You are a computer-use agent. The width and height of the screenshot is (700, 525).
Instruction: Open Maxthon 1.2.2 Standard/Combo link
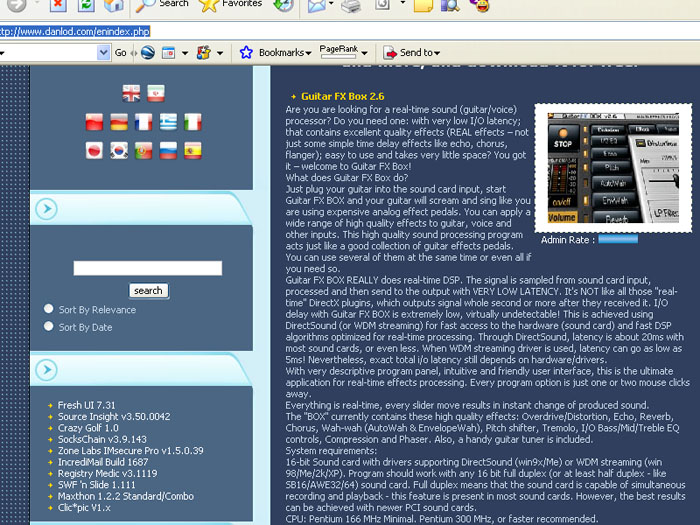tap(126, 496)
